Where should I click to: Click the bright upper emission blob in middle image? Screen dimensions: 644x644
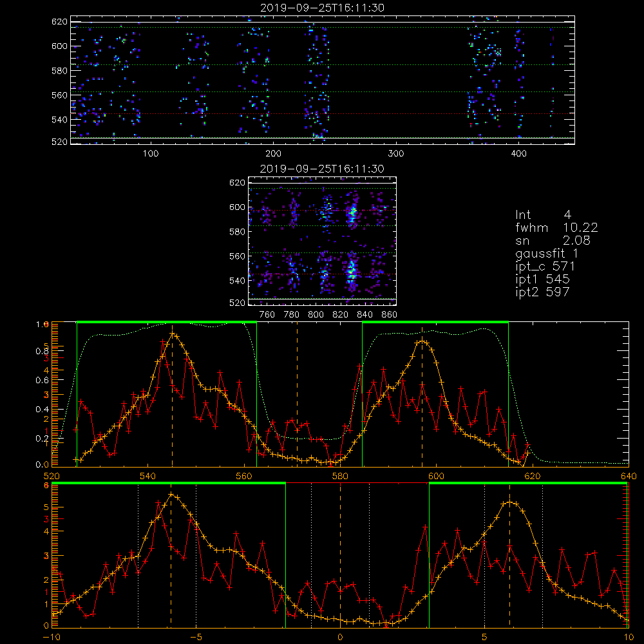352,214
